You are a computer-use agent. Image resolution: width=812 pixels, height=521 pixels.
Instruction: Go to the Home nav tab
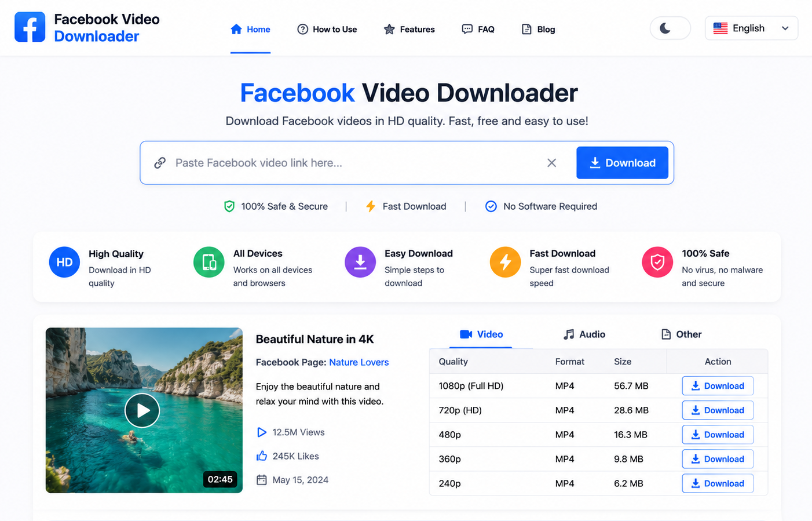250,30
